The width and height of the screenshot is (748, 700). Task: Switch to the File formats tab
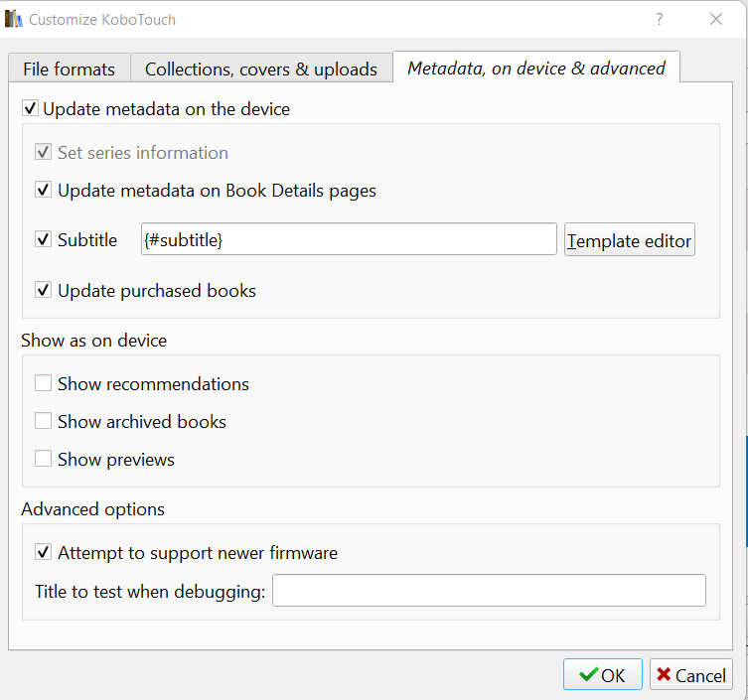tap(70, 69)
